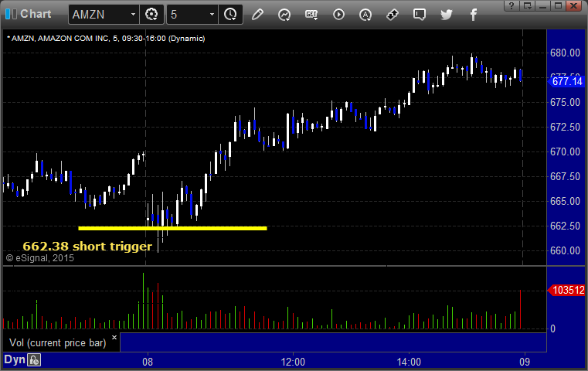Open the alerts icon marked A
Image resolution: width=588 pixels, height=371 pixels.
click(365, 15)
